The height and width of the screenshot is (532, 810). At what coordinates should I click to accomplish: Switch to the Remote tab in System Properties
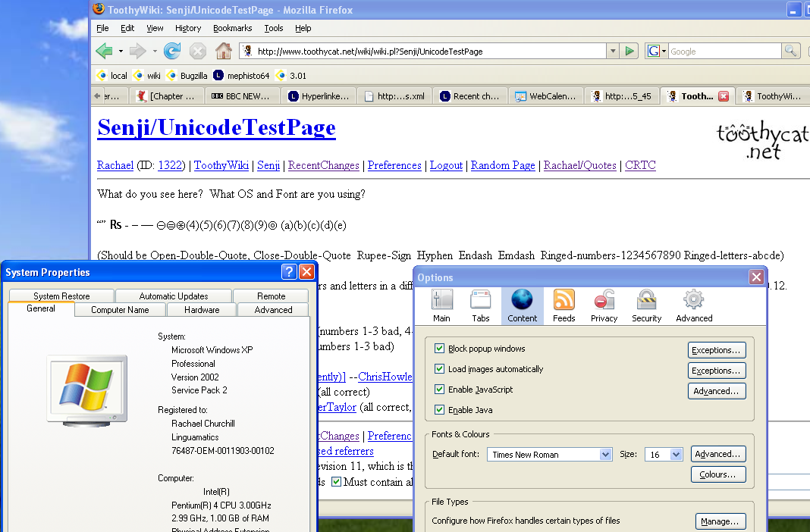point(272,296)
